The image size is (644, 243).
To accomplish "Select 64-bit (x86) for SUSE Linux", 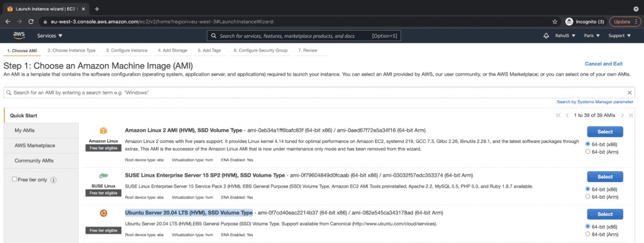I will (x=588, y=189).
